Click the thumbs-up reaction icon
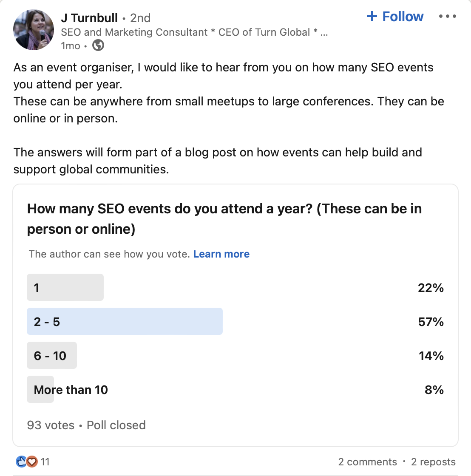Screen dimensions: 471x476 [x=20, y=462]
